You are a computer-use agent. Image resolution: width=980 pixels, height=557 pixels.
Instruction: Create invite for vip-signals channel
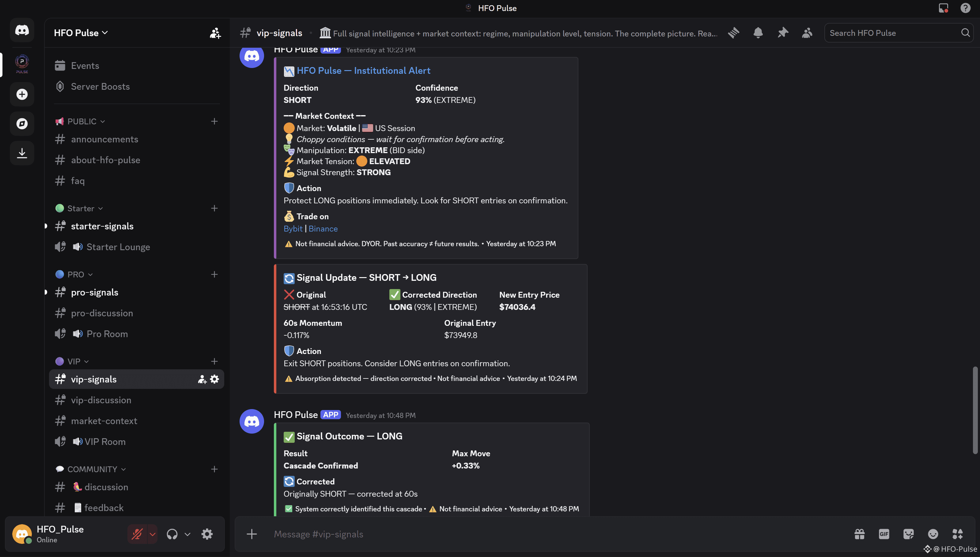tap(202, 379)
